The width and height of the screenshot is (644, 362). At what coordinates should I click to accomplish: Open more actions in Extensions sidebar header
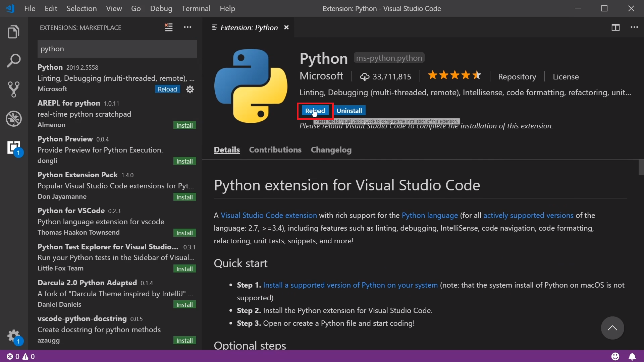[x=187, y=27]
